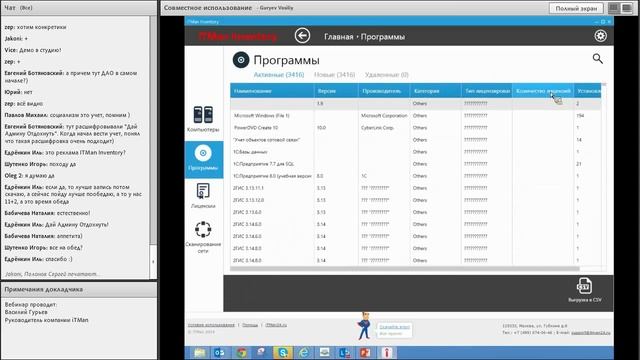Click the Полный экран button
The width and height of the screenshot is (640, 360).
pos(576,8)
